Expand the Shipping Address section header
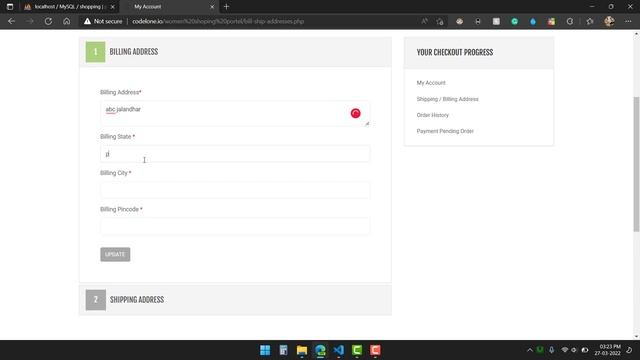Image resolution: width=640 pixels, height=360 pixels. [235, 300]
